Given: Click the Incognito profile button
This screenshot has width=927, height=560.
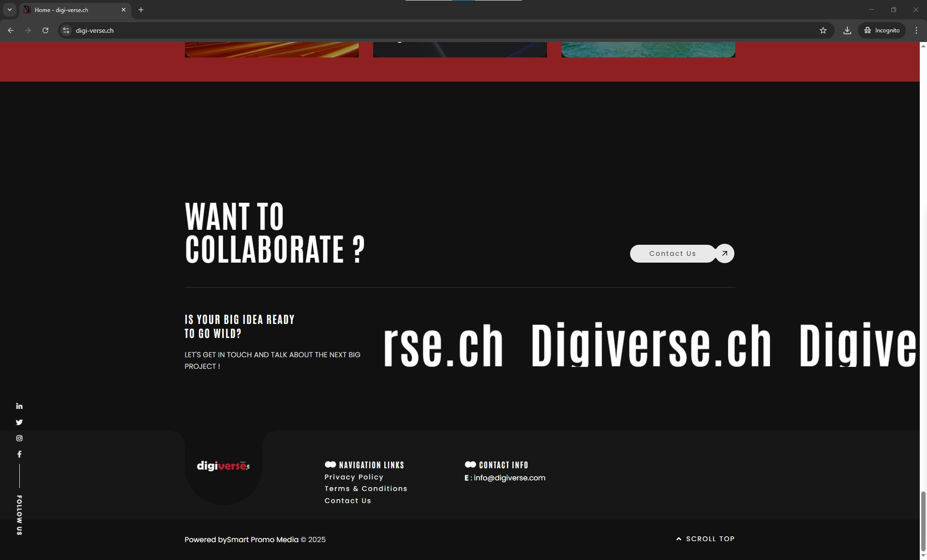Looking at the screenshot, I should (882, 30).
